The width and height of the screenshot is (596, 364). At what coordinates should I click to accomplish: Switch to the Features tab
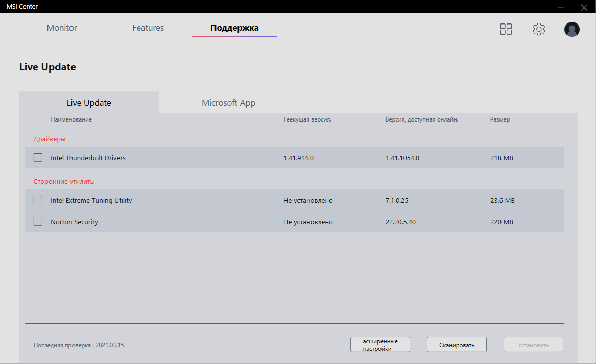coord(148,28)
